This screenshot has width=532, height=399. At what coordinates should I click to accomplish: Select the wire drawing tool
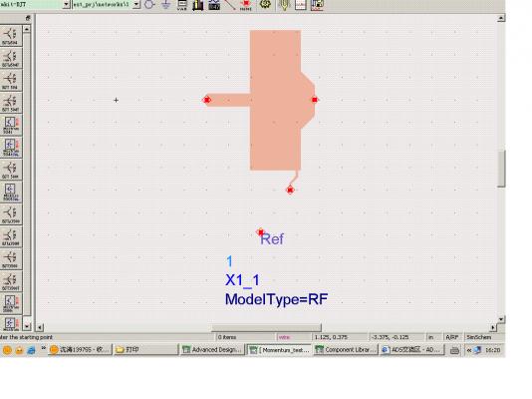tap(230, 4)
